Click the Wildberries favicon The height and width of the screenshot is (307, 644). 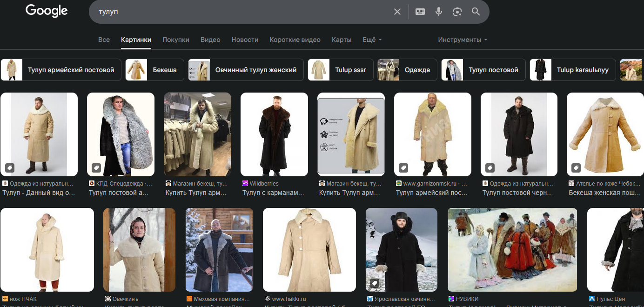245,184
